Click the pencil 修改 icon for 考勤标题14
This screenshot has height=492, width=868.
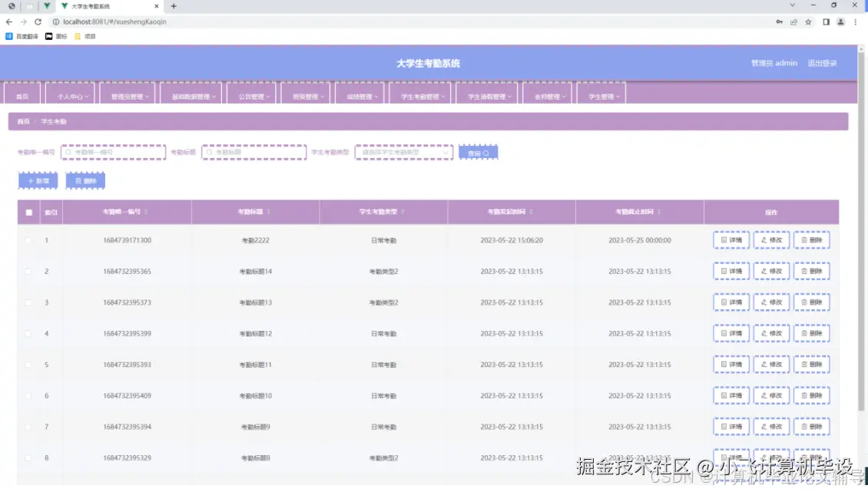tap(764, 271)
